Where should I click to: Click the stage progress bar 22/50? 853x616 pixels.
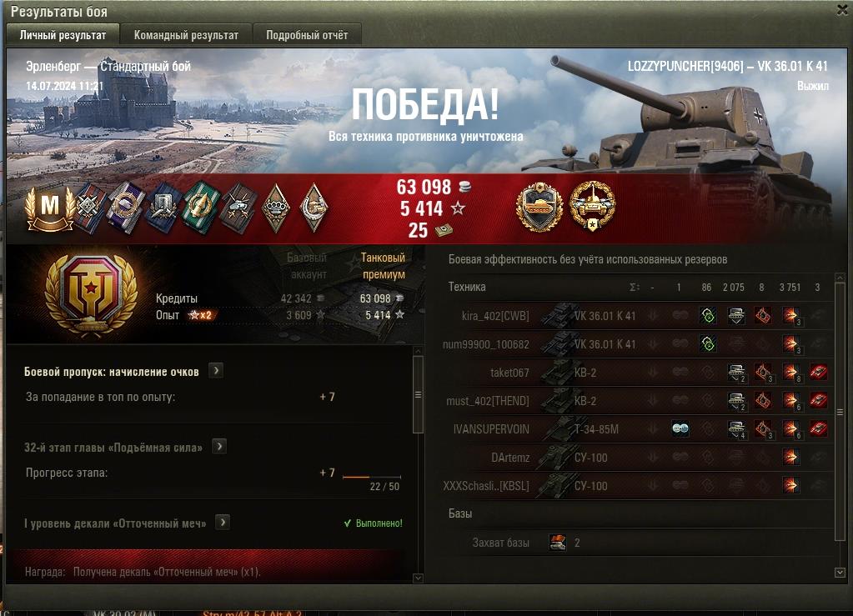coord(372,477)
